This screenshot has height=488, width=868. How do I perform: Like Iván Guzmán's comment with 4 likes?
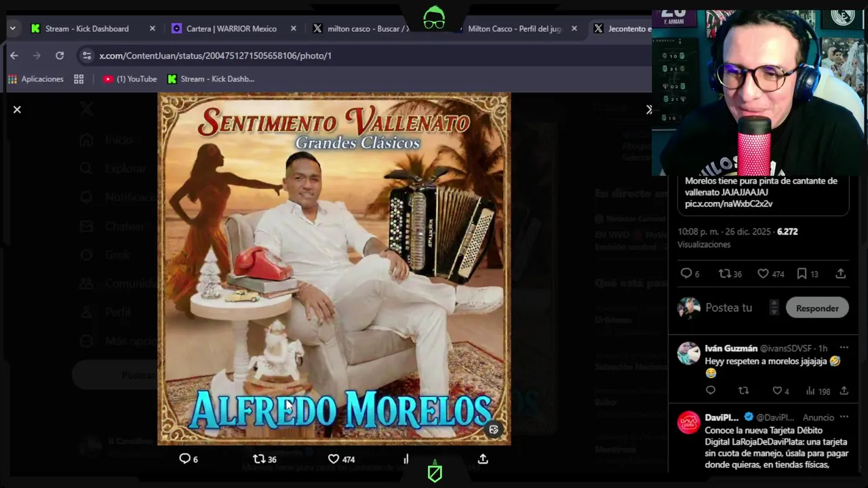click(x=777, y=390)
